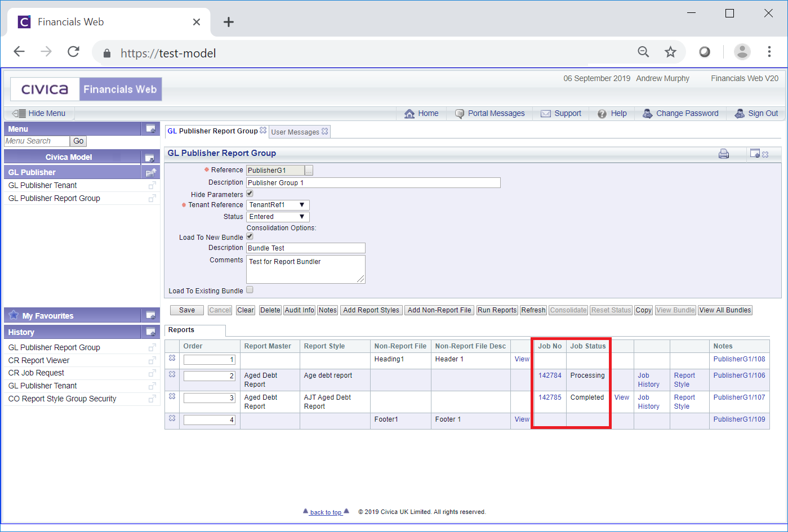Click the Menu Search input field
The height and width of the screenshot is (532, 788).
tap(37, 141)
